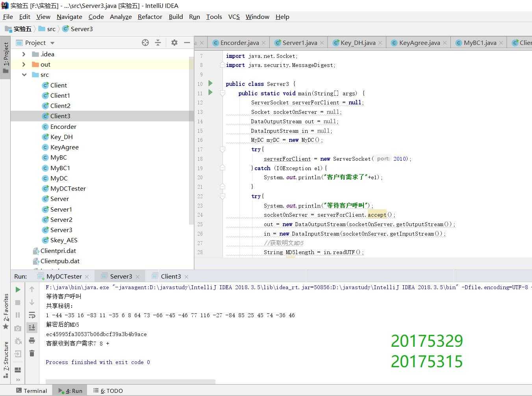Click the up arrow stack trace icon
Viewport: 532px width, 396px height.
point(32,290)
